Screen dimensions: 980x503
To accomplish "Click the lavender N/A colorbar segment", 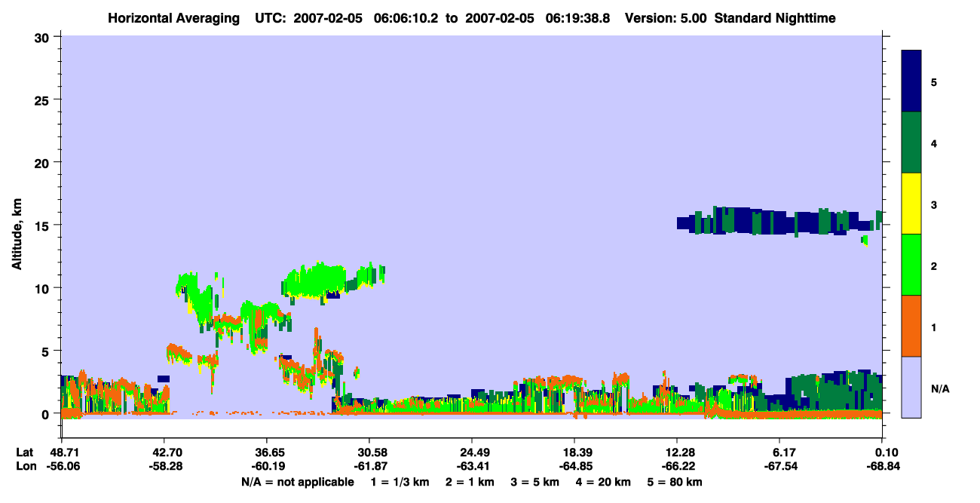I will (911, 387).
